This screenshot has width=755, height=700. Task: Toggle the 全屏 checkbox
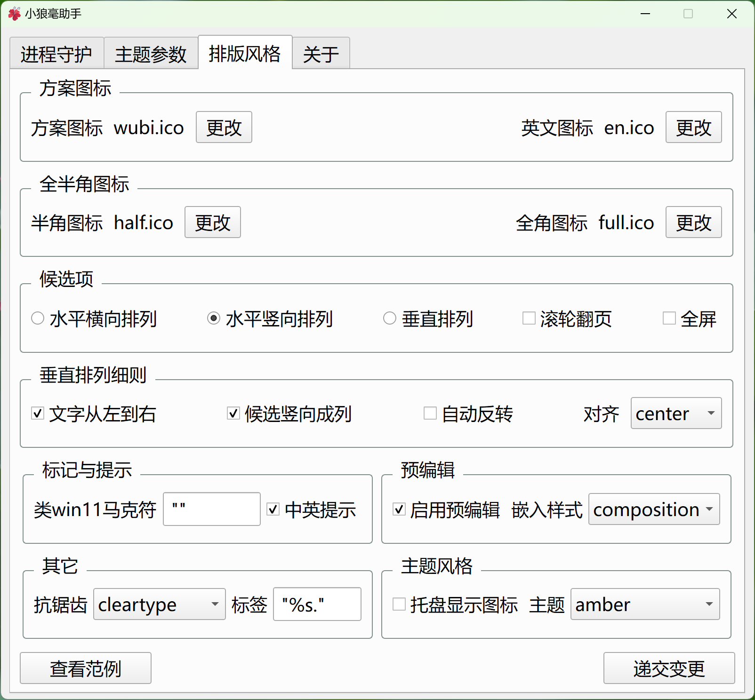[669, 318]
